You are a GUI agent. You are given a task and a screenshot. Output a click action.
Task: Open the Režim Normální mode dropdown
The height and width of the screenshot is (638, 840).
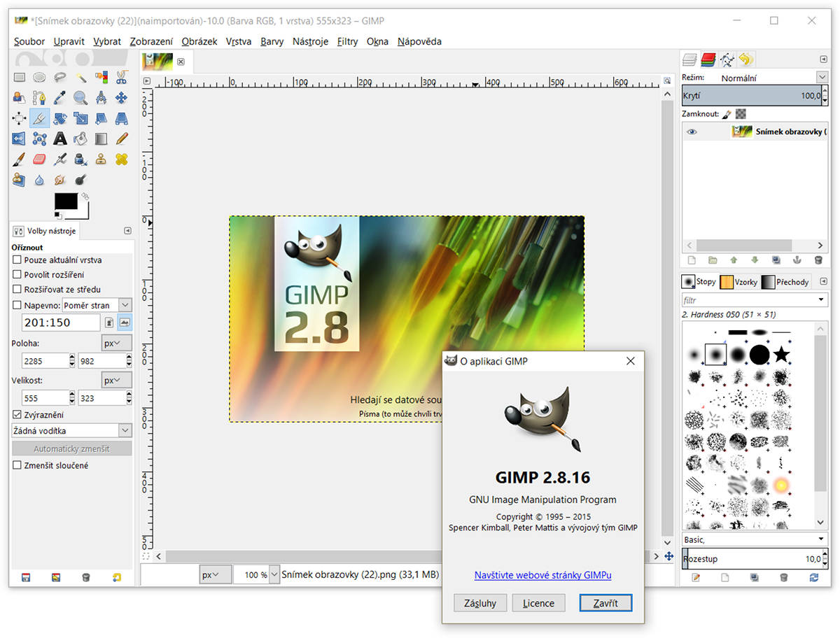[x=773, y=78]
